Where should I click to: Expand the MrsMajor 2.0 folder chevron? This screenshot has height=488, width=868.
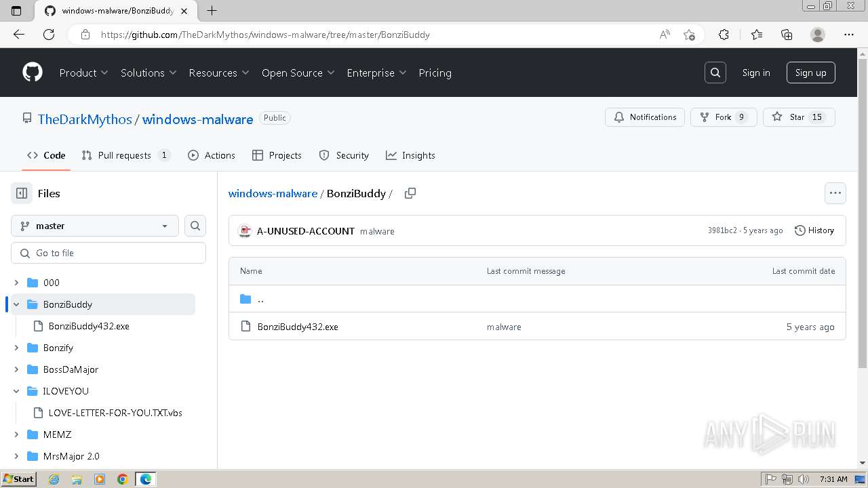point(16,456)
